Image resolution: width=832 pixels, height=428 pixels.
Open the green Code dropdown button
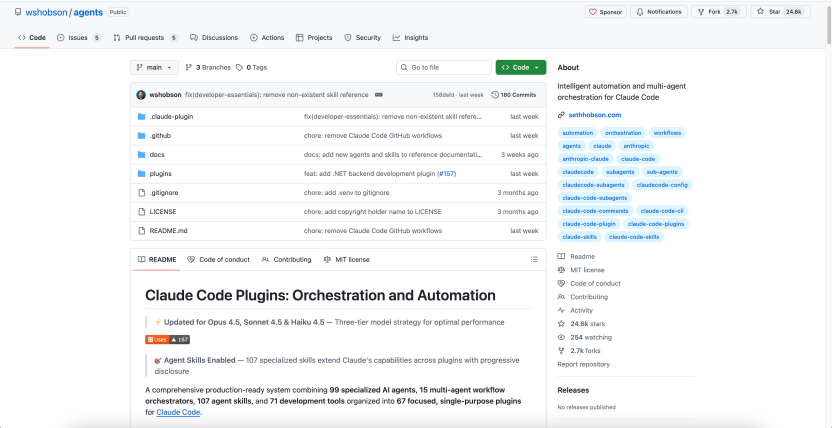[x=520, y=67]
